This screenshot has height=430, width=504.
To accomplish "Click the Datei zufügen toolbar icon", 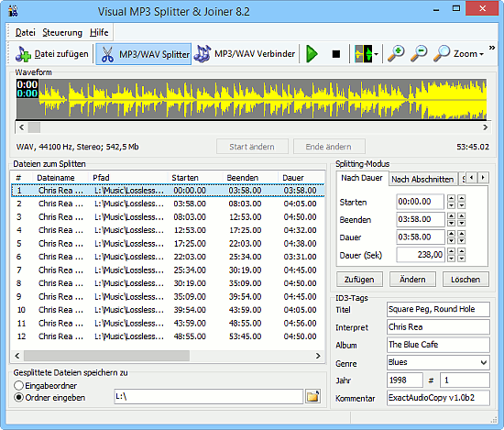I will (x=51, y=54).
